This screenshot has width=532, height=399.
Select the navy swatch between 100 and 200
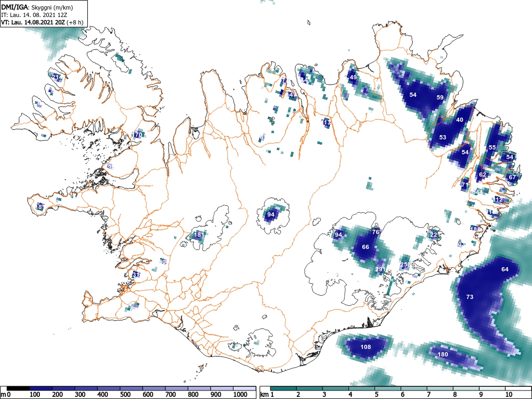41,388
